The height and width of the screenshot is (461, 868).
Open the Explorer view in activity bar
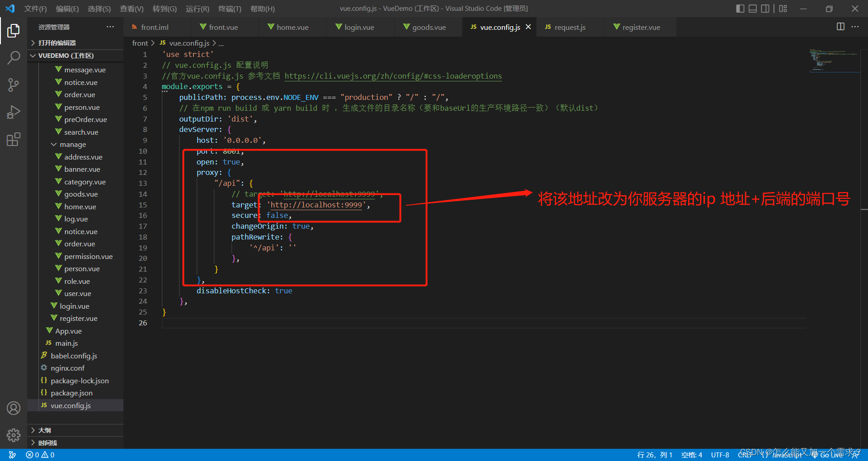click(14, 31)
